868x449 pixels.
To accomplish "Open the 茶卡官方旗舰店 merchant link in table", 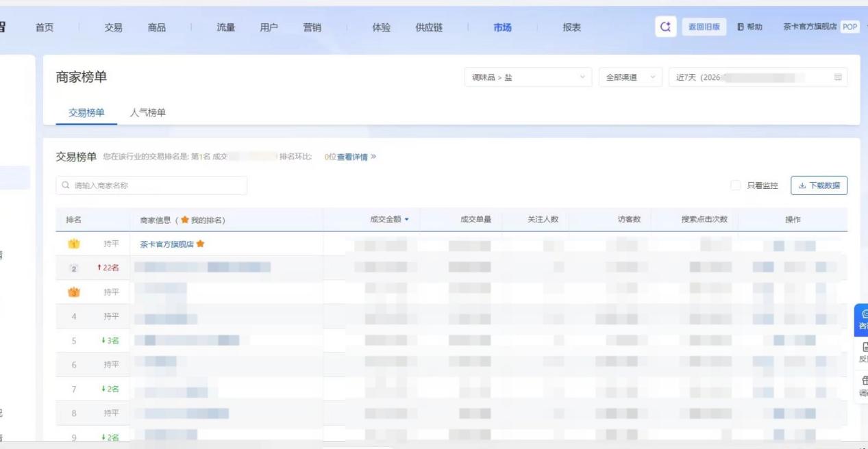I will tap(166, 244).
